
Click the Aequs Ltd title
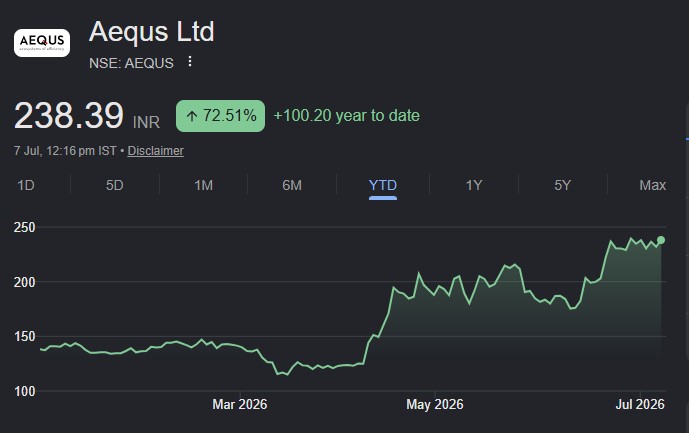[152, 32]
